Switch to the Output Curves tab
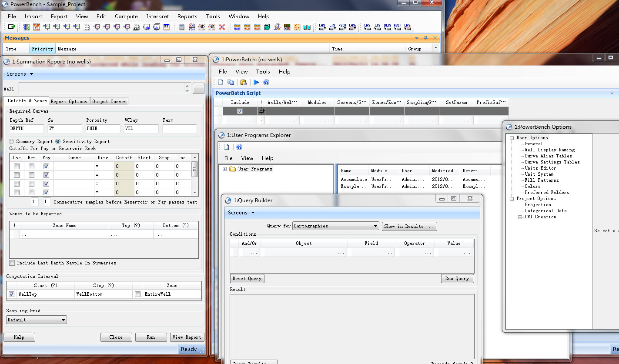This screenshot has height=364, width=619. (109, 101)
